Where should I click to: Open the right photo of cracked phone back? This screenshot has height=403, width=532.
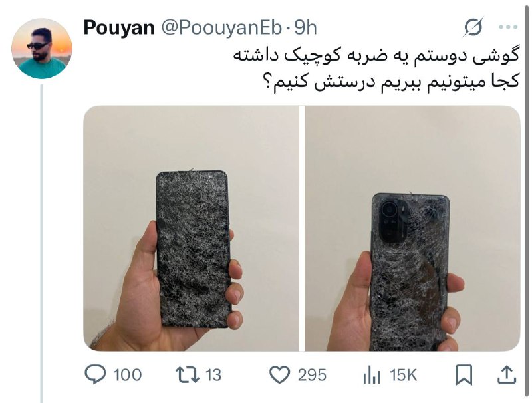click(412, 228)
